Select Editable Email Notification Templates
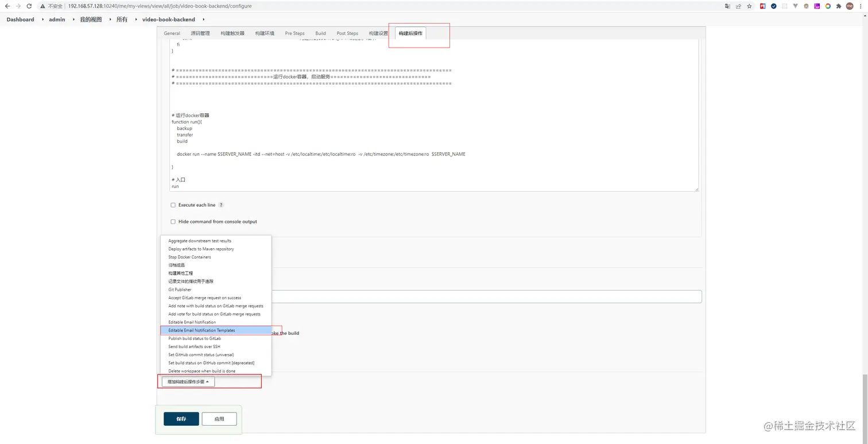The width and height of the screenshot is (868, 444). point(216,330)
